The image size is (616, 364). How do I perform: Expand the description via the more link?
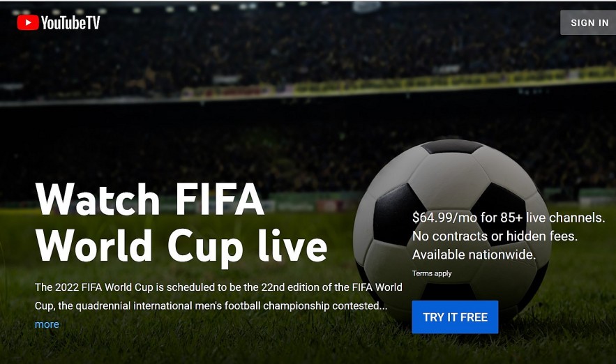47,324
